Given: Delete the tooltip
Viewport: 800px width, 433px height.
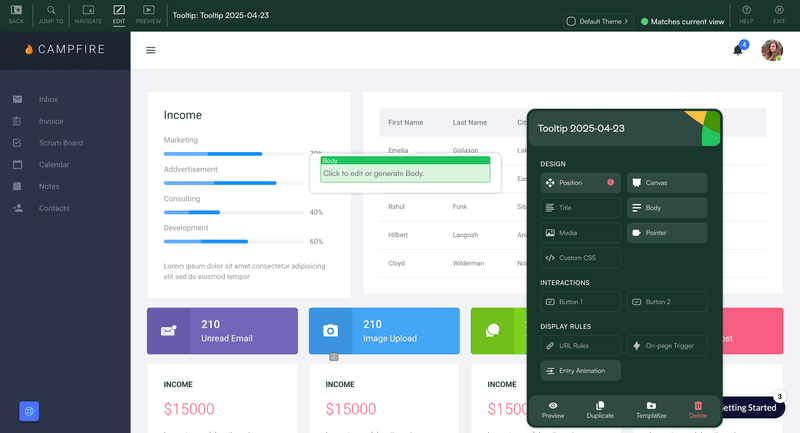Looking at the screenshot, I should tap(698, 410).
